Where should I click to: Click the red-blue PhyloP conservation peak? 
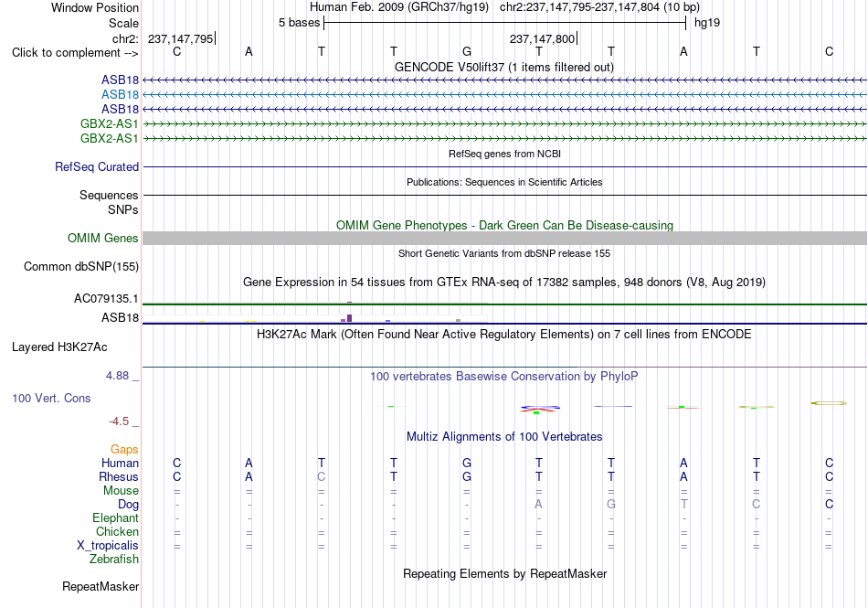[x=540, y=410]
